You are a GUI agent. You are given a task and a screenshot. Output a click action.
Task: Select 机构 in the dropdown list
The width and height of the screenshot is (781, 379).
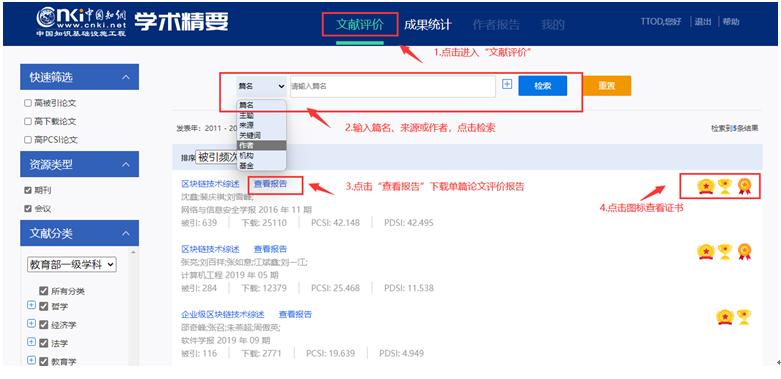pyautogui.click(x=261, y=155)
